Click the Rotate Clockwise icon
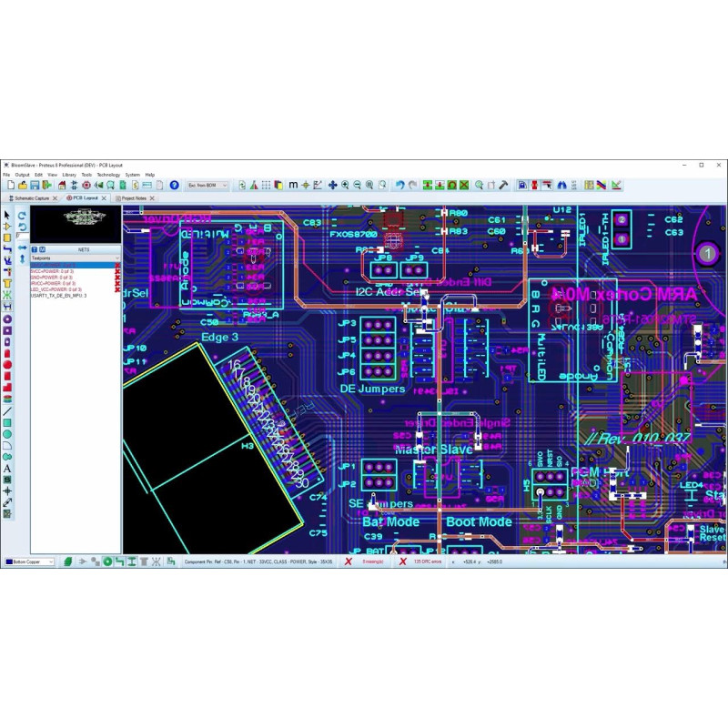 [x=22, y=215]
